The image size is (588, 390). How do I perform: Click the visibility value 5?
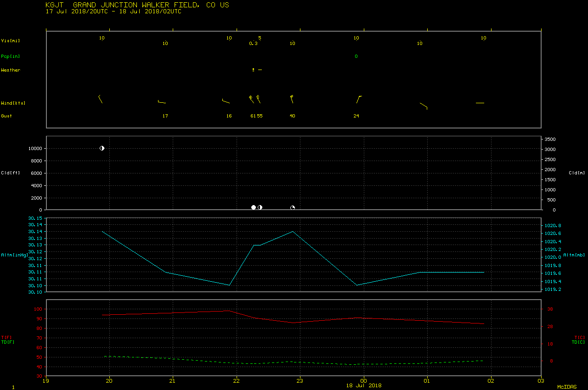pyautogui.click(x=260, y=38)
